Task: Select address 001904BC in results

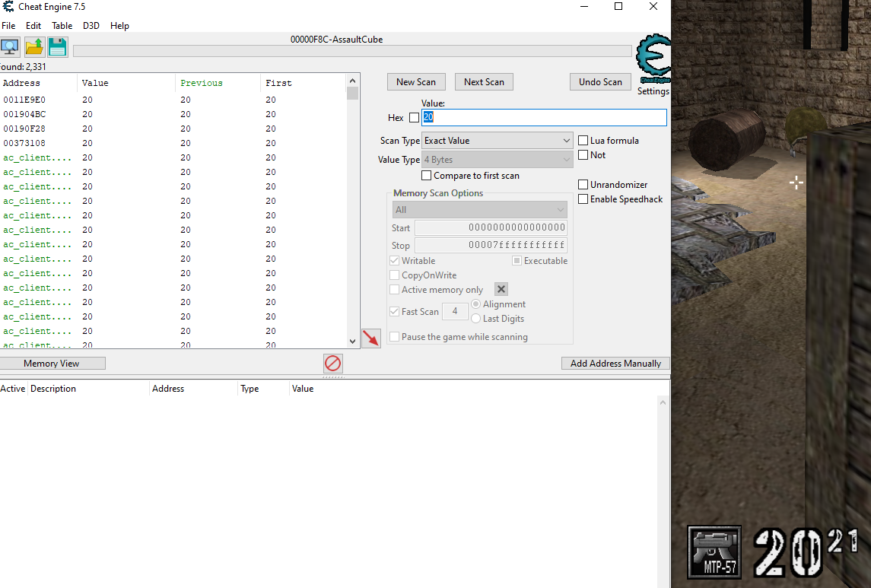Action: (24, 114)
